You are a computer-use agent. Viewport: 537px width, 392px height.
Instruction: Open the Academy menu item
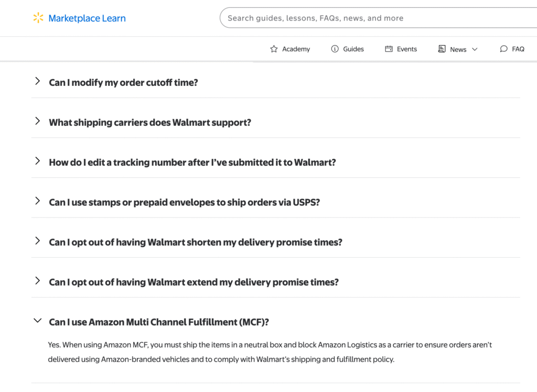click(x=296, y=49)
